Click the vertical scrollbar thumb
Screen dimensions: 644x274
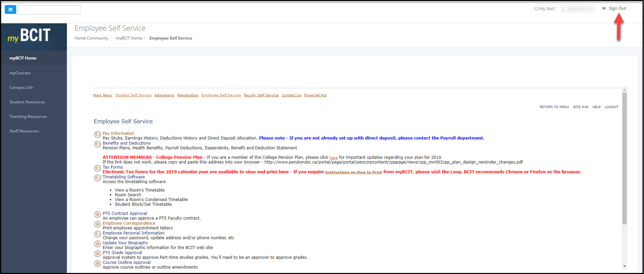[x=624, y=158]
